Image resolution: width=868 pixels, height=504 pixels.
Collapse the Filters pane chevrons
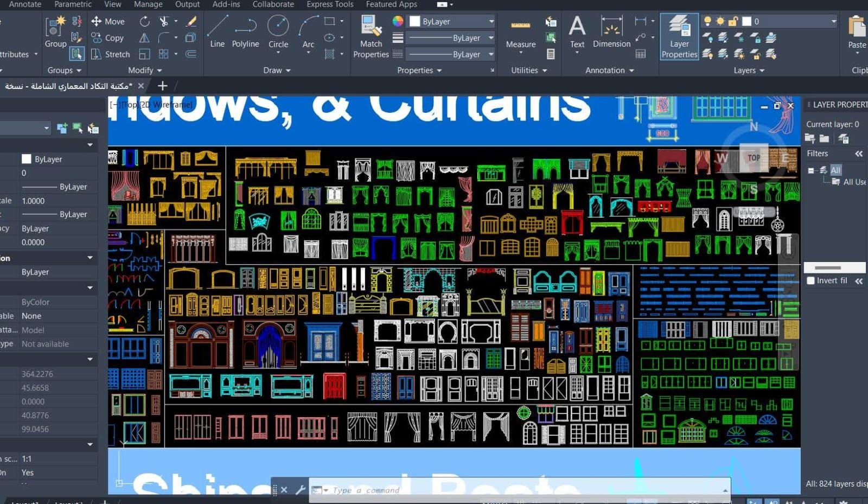click(x=859, y=154)
